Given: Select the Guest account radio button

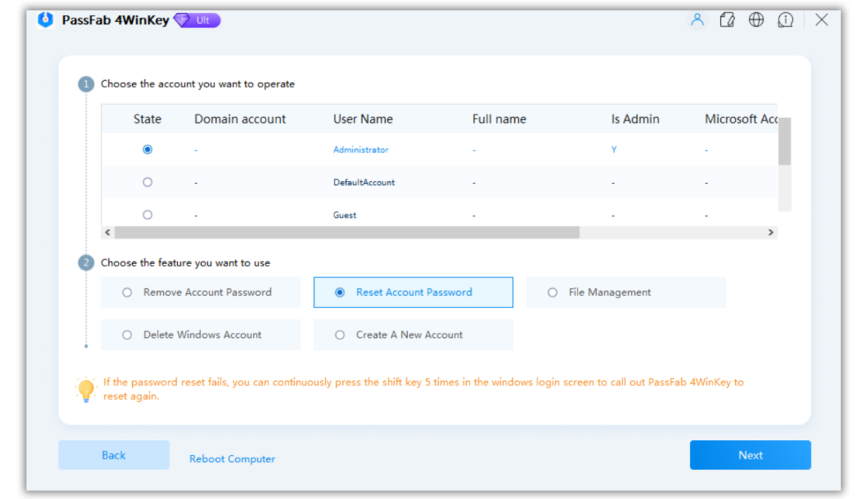Looking at the screenshot, I should tap(148, 215).
